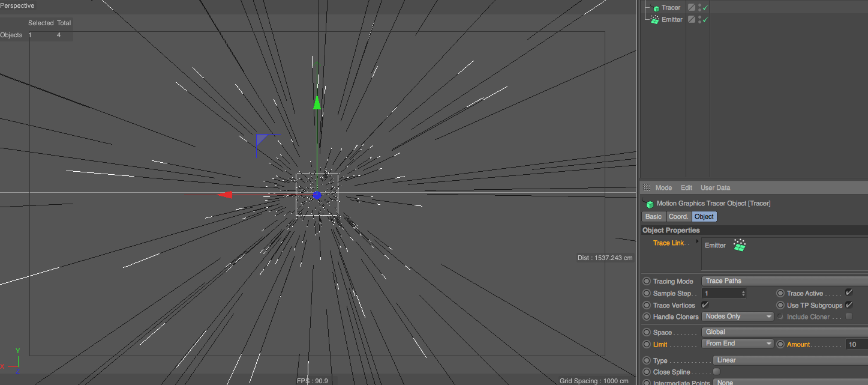
Task: Click the green Y-axis arrow gizmo
Action: pos(317,103)
